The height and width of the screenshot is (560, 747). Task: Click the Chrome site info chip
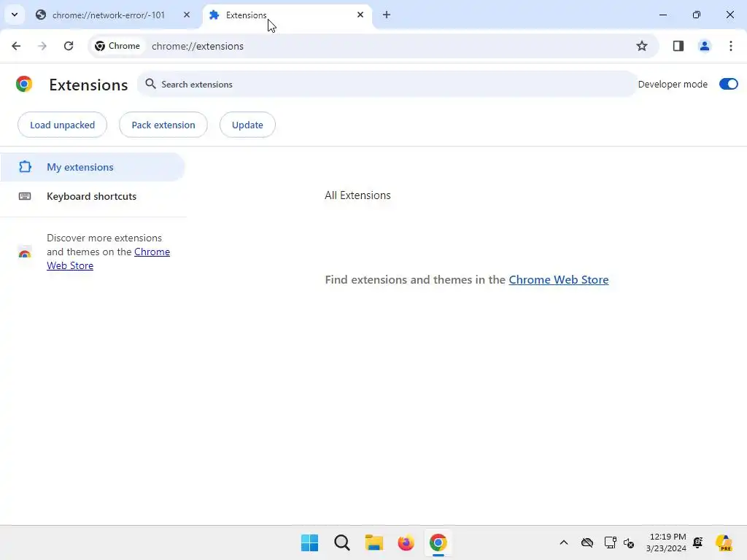(x=117, y=46)
